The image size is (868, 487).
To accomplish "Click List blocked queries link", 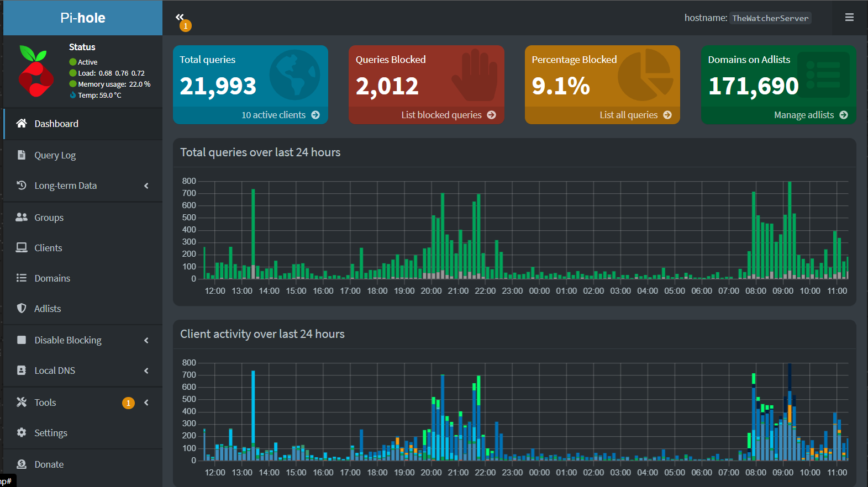I will click(x=448, y=115).
